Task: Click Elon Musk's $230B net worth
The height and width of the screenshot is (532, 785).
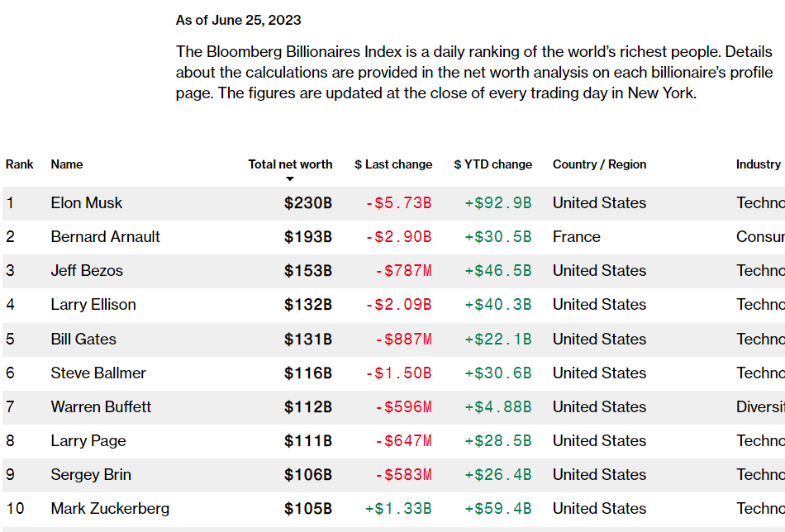Action: click(308, 203)
